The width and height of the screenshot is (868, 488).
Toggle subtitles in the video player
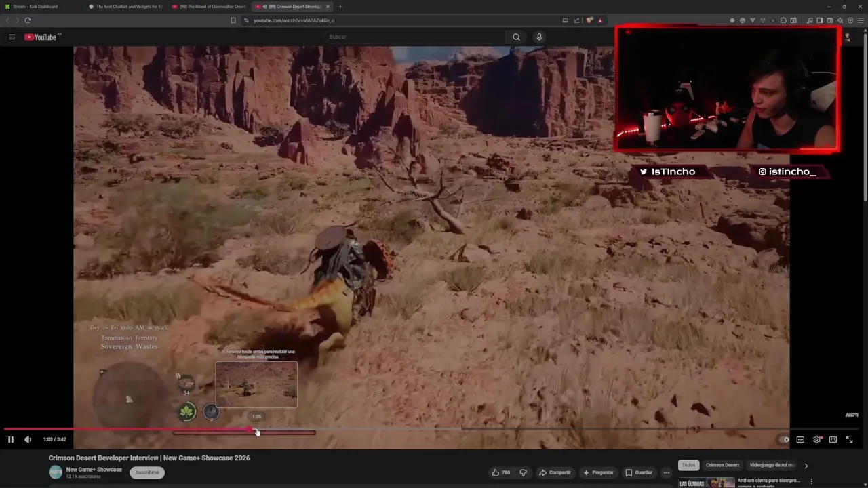[800, 439]
